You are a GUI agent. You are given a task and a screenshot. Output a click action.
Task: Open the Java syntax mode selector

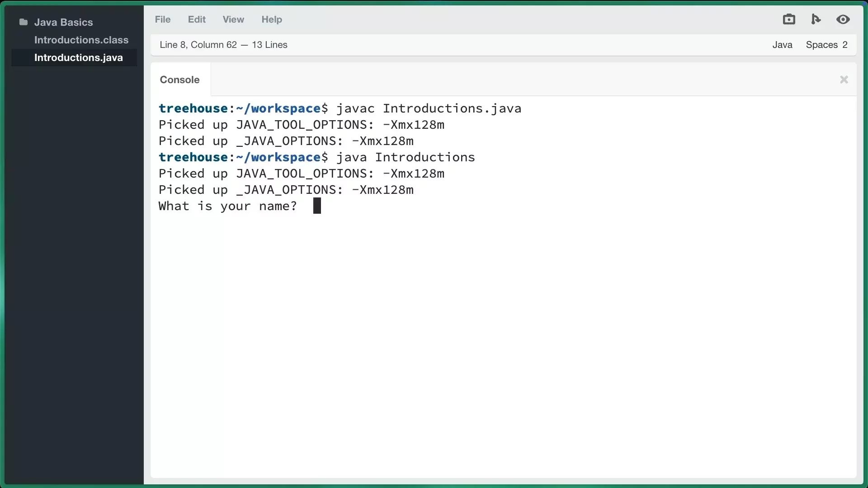click(783, 44)
